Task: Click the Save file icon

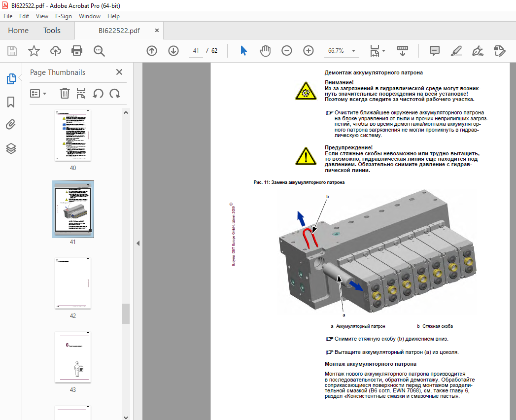Action: point(12,51)
